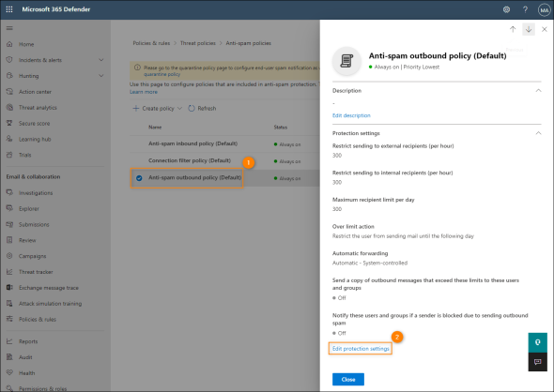
Task: Click the Status column header
Action: [x=281, y=127]
